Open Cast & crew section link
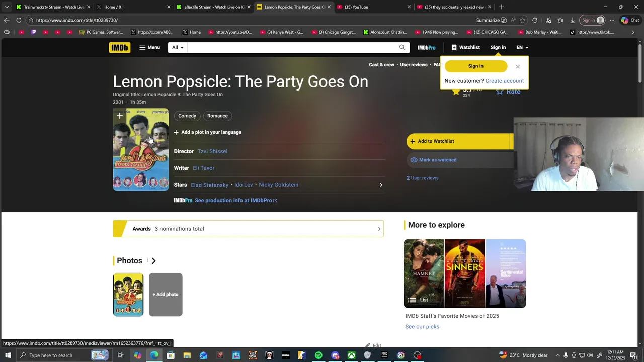This screenshot has width=644, height=362. click(x=381, y=65)
